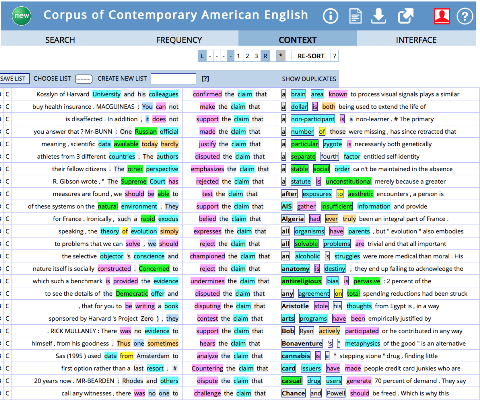Image resolution: width=480 pixels, height=400 pixels.
Task: Switch to the INTERFACE tab
Action: pyautogui.click(x=416, y=40)
